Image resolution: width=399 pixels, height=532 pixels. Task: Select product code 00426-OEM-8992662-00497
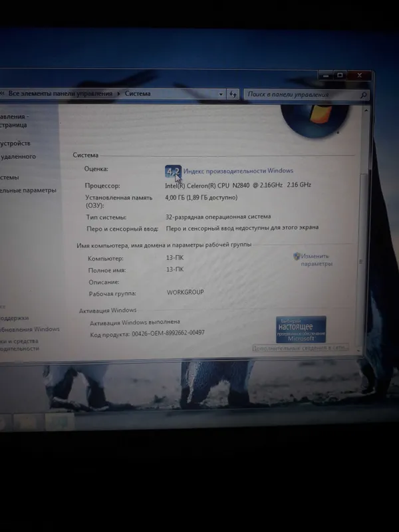pos(168,333)
